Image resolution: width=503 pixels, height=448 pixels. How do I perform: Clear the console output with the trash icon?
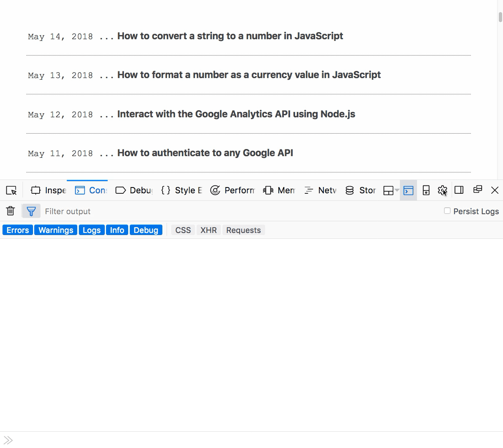[10, 211]
